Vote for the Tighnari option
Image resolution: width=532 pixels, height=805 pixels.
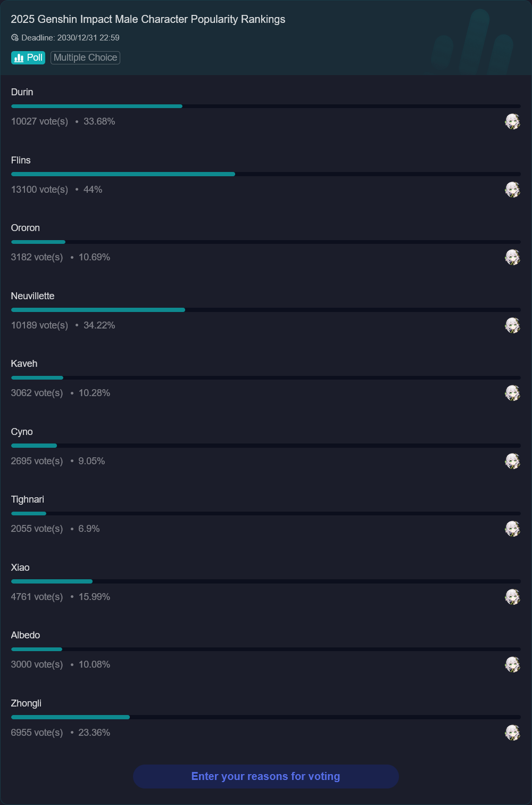[28, 499]
